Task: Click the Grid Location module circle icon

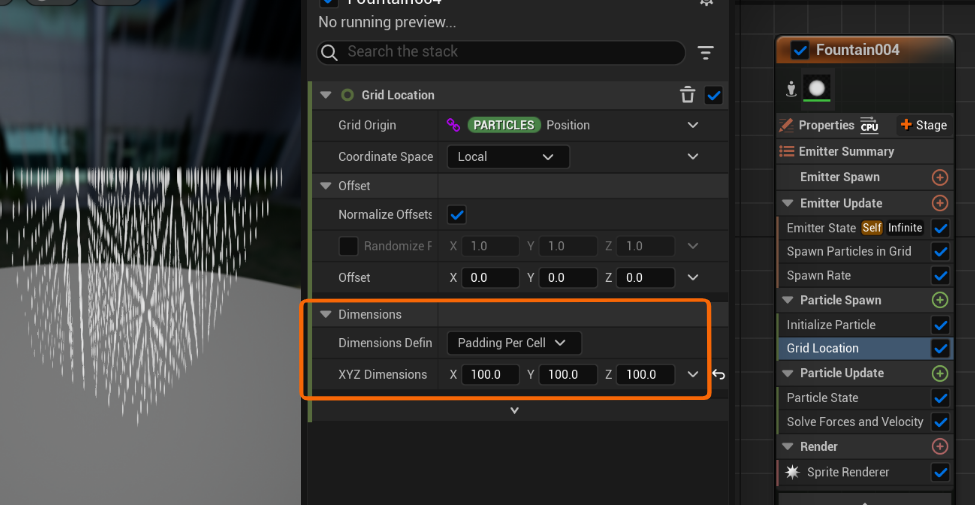Action: (x=348, y=95)
